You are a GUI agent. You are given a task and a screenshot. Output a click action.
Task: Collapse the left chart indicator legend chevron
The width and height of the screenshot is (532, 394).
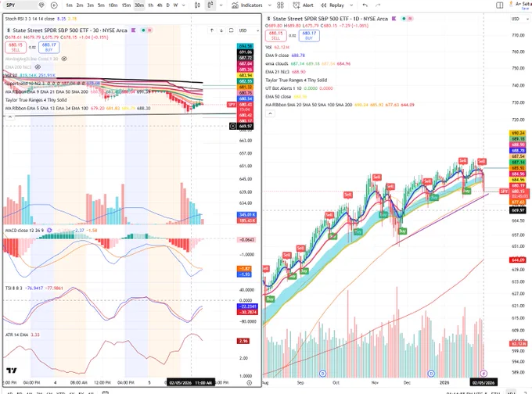coord(10,117)
